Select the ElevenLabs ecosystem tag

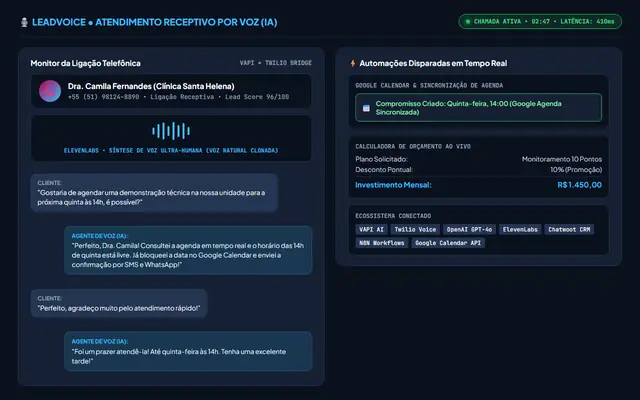520,229
